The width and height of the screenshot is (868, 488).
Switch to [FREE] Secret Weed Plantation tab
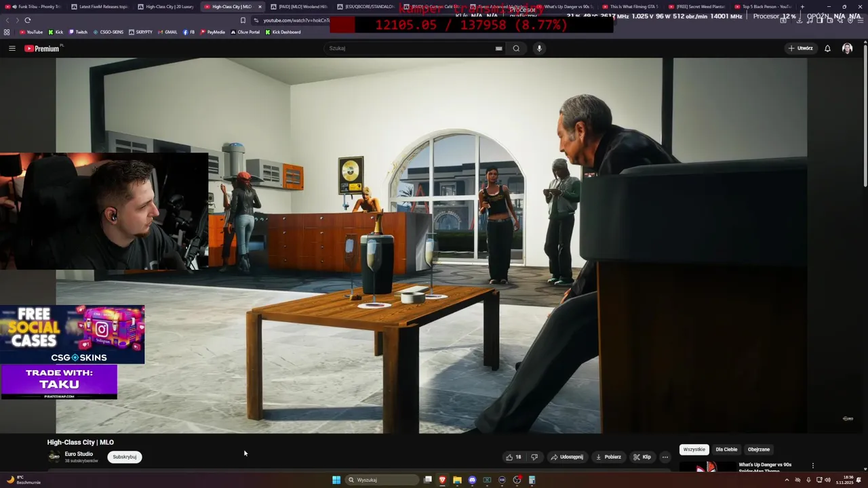tap(698, 7)
